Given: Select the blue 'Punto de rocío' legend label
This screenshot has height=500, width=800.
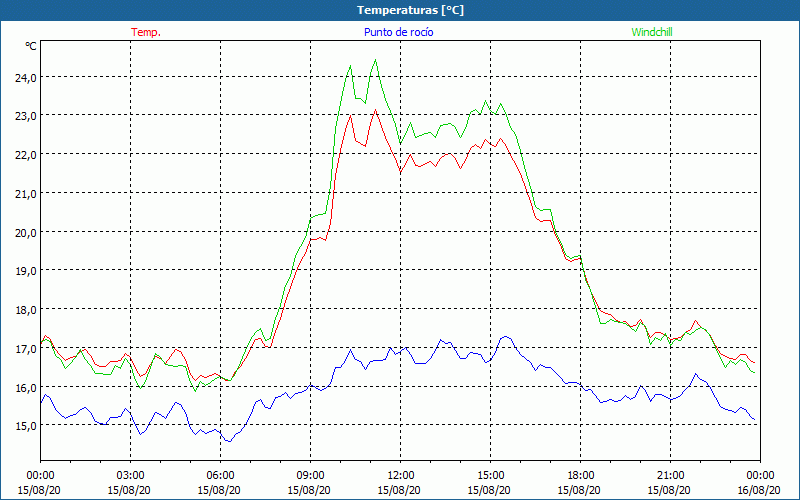Looking at the screenshot, I should (x=398, y=32).
